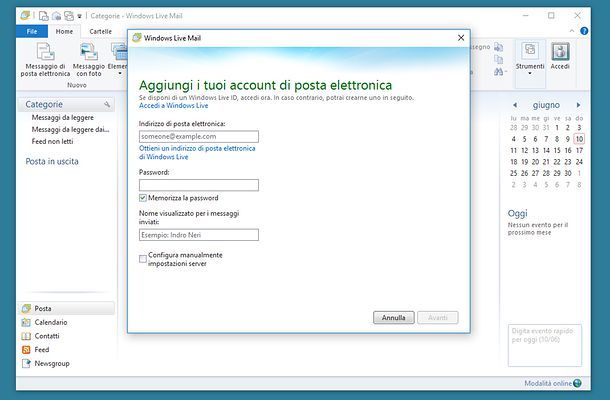Click the Accedi icon in ribbon

coord(560,51)
